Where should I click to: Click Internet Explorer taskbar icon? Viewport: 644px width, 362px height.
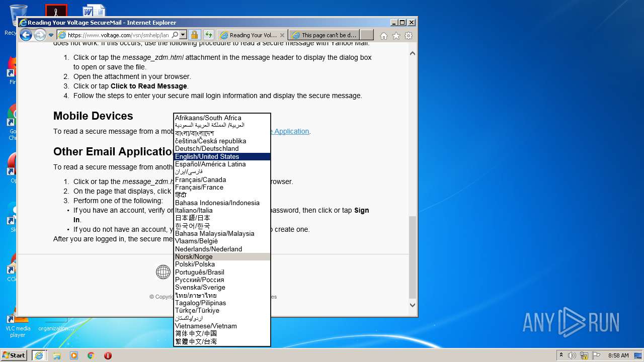(39, 355)
